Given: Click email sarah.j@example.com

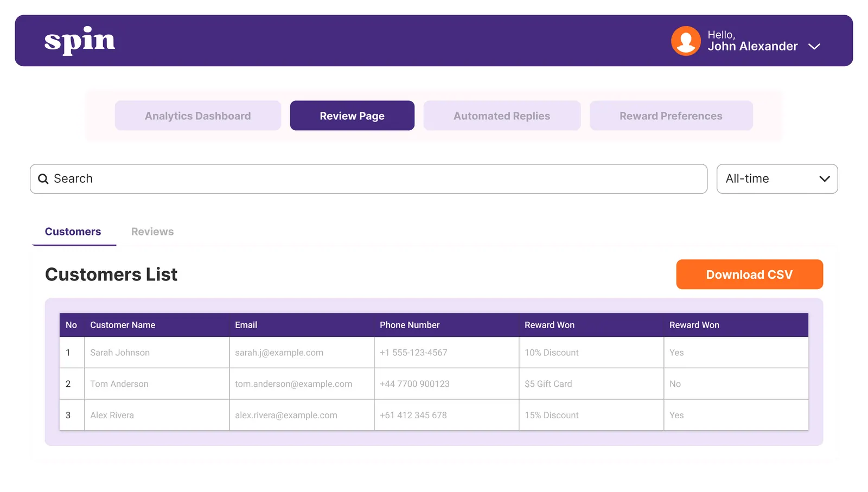Looking at the screenshot, I should click(x=279, y=353).
